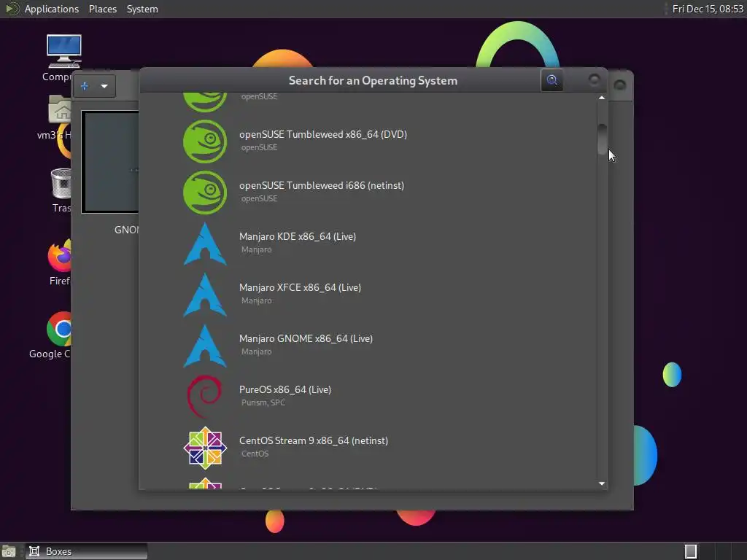Click the plus new box button in Boxes window
Image resolution: width=747 pixels, height=560 pixels.
(85, 86)
